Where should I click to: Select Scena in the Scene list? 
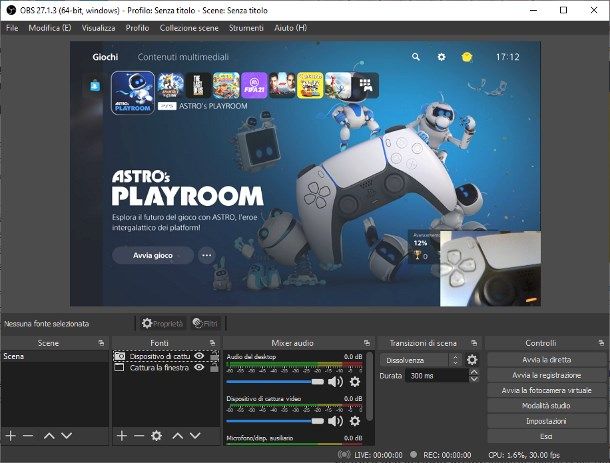click(x=54, y=356)
